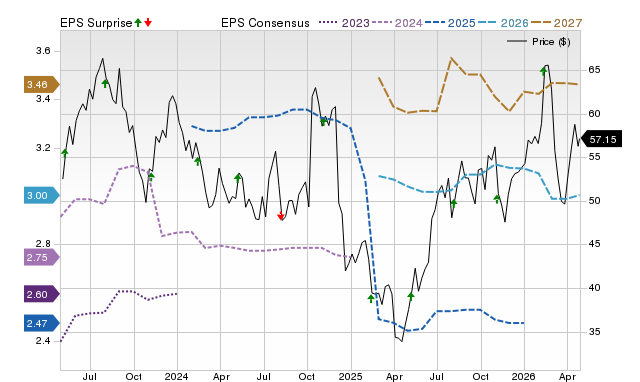Click the EPS Surprise legend text
640x382 pixels.
coord(96,23)
